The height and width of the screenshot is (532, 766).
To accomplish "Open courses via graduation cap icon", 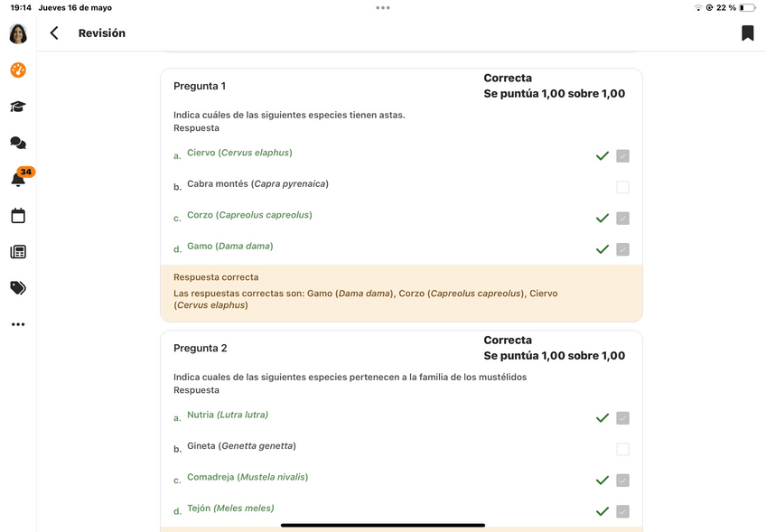I will (x=18, y=107).
